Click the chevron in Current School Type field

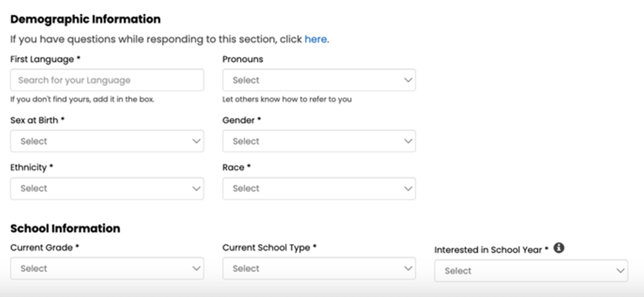(x=407, y=269)
